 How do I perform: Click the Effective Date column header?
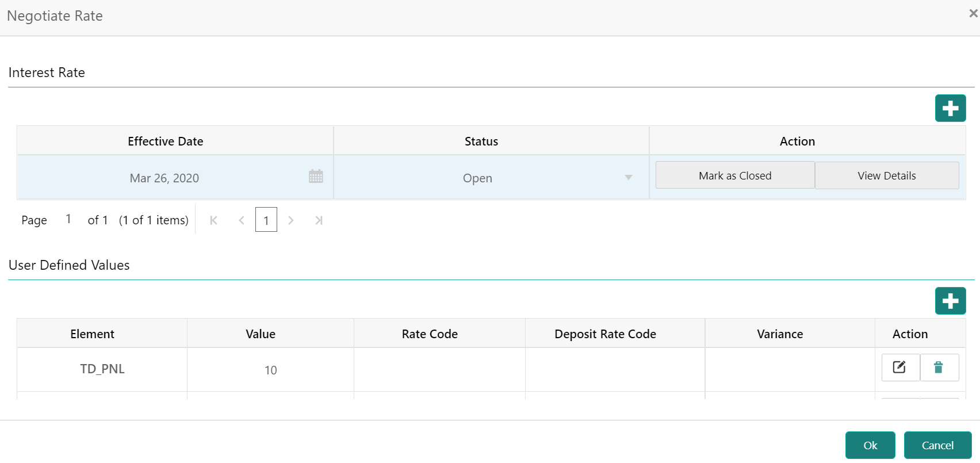click(166, 141)
